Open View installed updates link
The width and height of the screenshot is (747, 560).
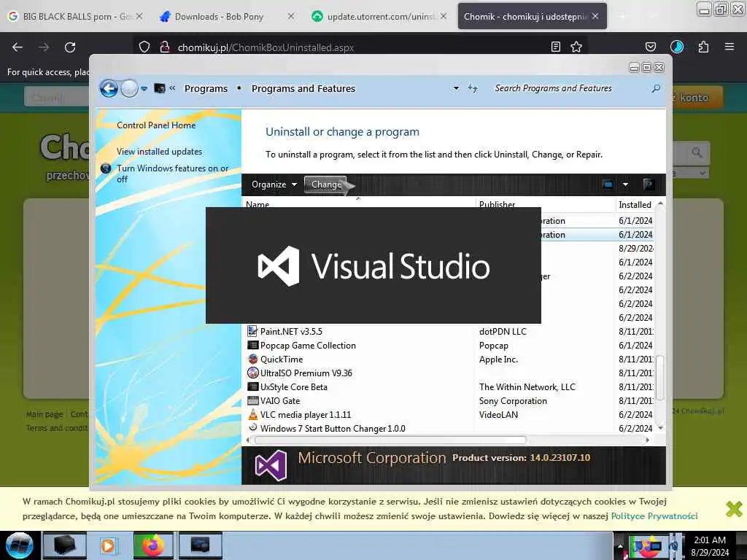pos(159,152)
